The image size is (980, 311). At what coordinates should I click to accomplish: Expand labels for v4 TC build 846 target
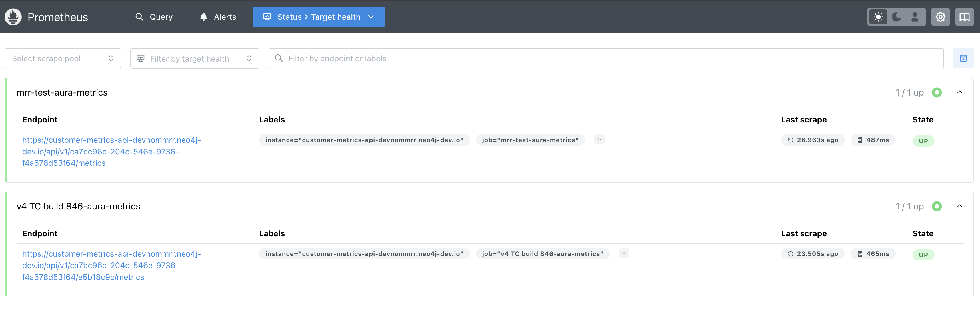point(624,253)
